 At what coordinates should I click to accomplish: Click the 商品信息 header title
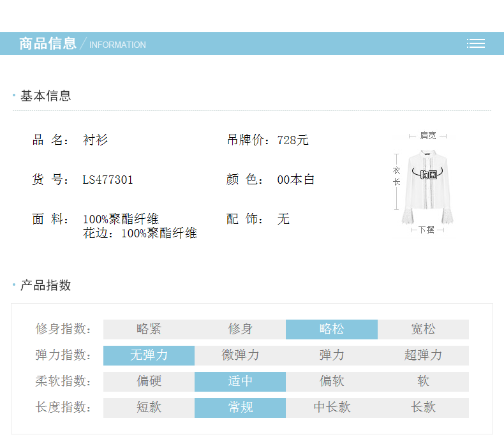[48, 43]
